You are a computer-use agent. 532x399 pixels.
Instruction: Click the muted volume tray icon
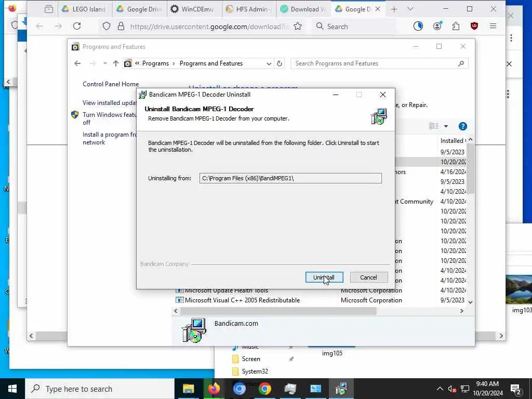coord(453,389)
